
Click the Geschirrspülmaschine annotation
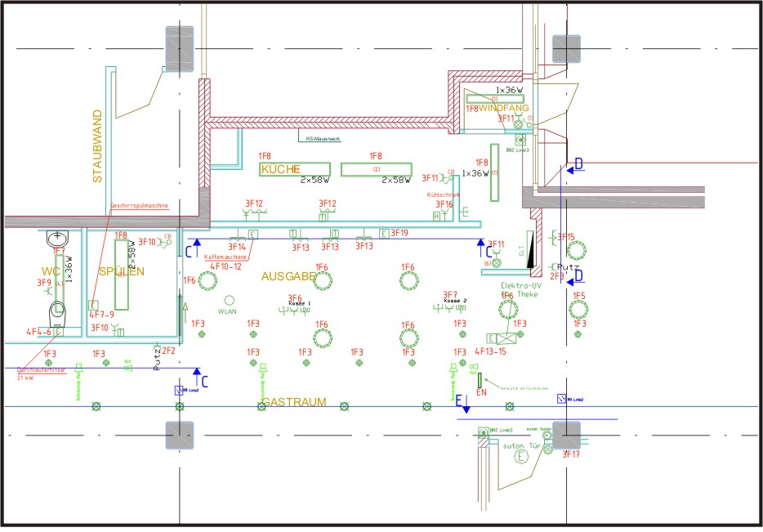pyautogui.click(x=139, y=205)
